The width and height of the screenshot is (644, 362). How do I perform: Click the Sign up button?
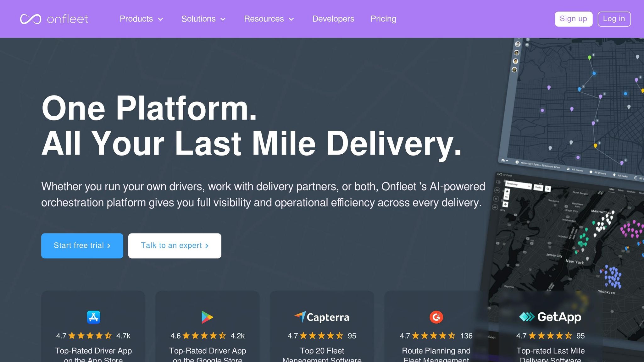tap(574, 19)
